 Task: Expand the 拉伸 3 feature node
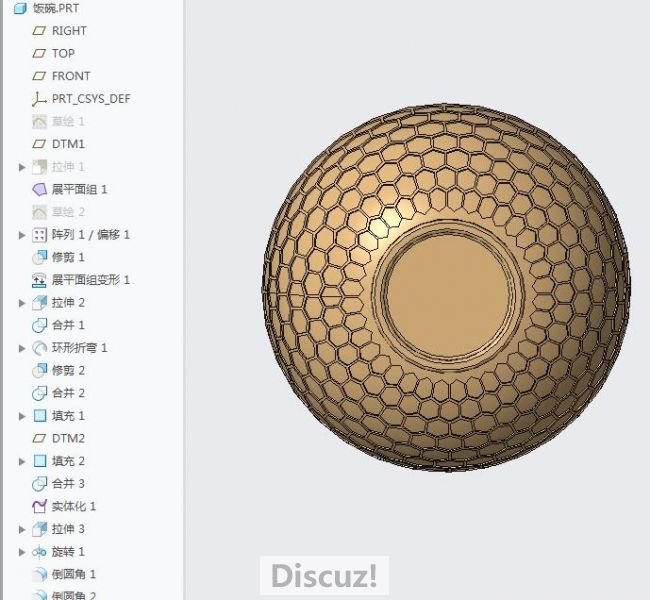(x=22, y=529)
